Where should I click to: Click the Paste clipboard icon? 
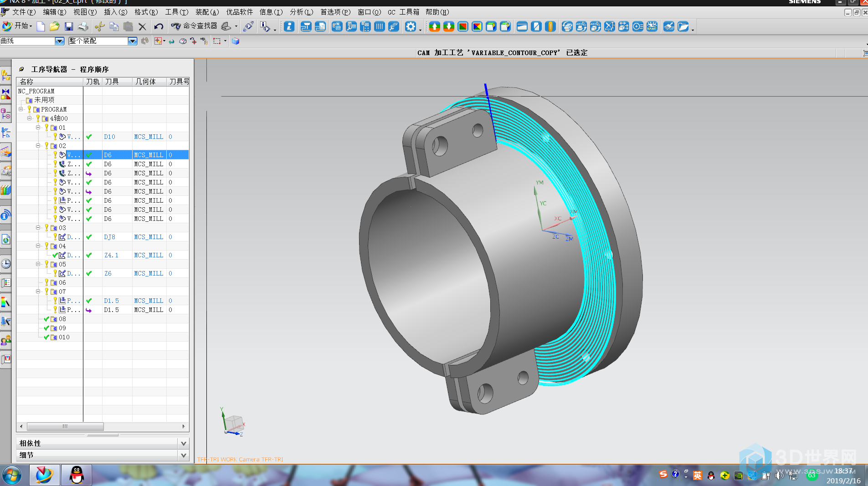128,26
